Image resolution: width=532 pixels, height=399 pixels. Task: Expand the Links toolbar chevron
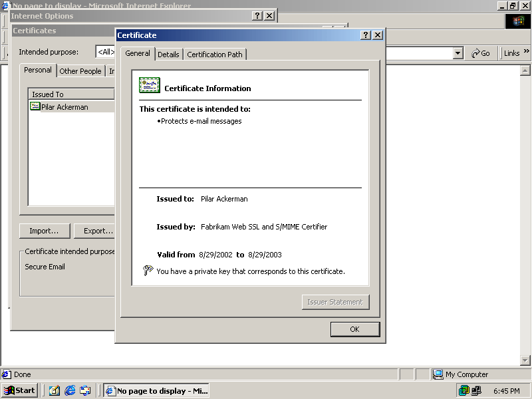(526, 53)
